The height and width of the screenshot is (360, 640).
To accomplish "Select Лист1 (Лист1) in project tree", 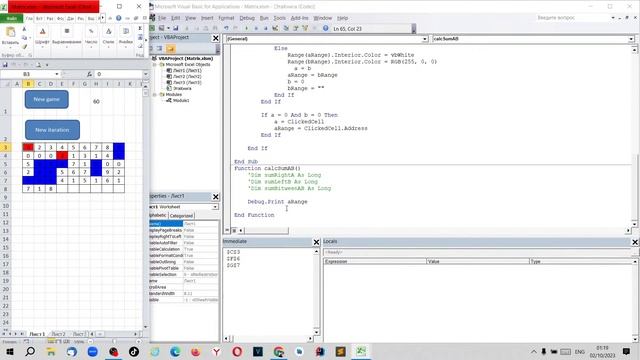I will click(187, 70).
